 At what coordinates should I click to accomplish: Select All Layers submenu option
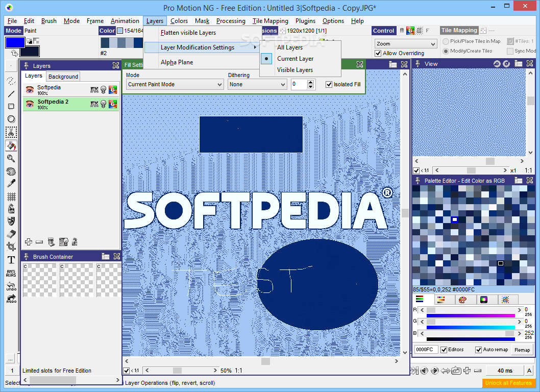(290, 47)
